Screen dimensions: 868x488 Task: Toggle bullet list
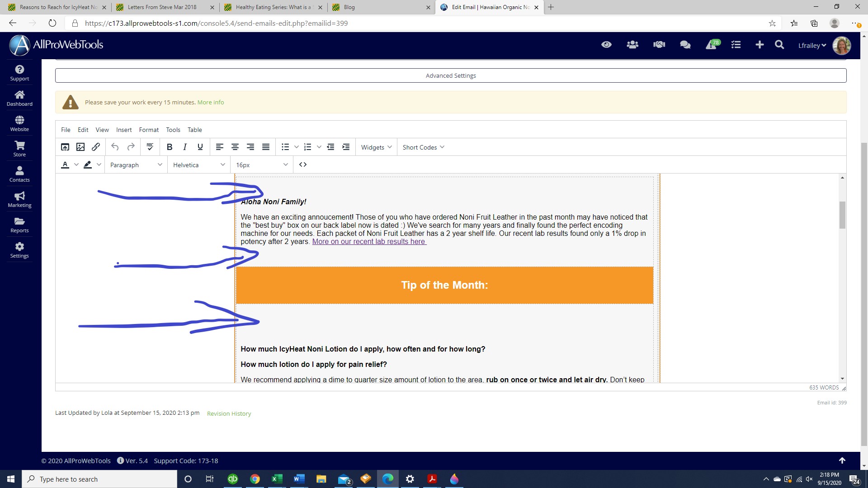click(285, 147)
